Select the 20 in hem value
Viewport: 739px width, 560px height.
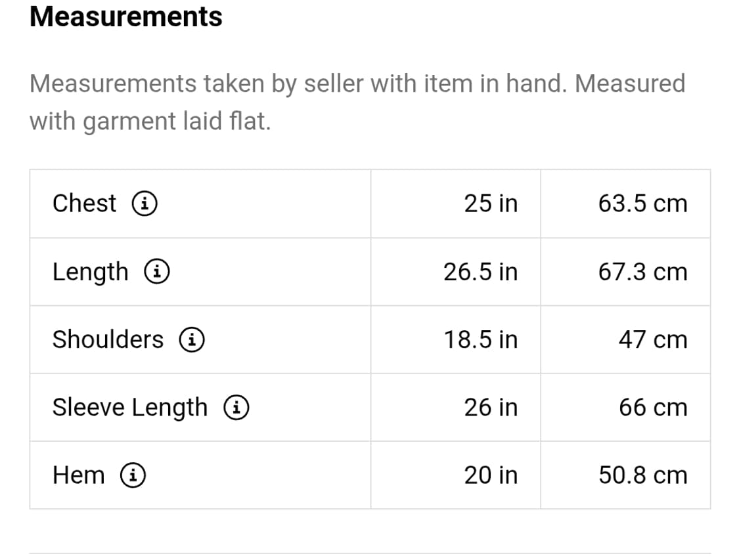pyautogui.click(x=491, y=475)
